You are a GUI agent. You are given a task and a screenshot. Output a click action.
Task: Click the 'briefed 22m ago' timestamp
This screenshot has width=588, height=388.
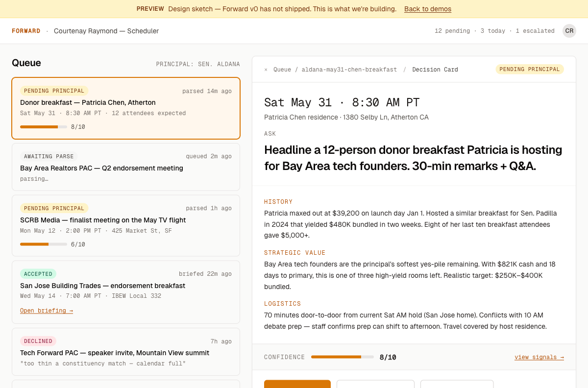[x=205, y=274]
